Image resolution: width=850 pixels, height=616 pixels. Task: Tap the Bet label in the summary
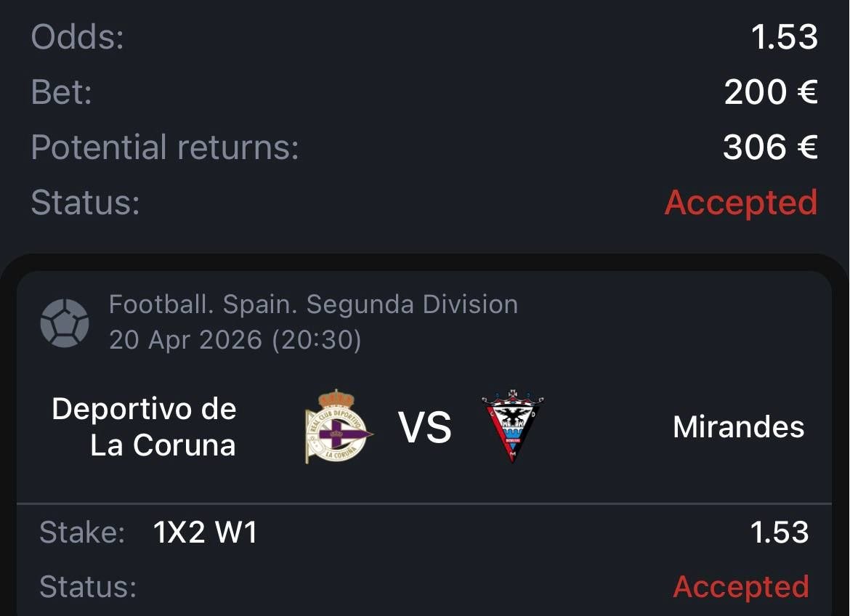[62, 92]
